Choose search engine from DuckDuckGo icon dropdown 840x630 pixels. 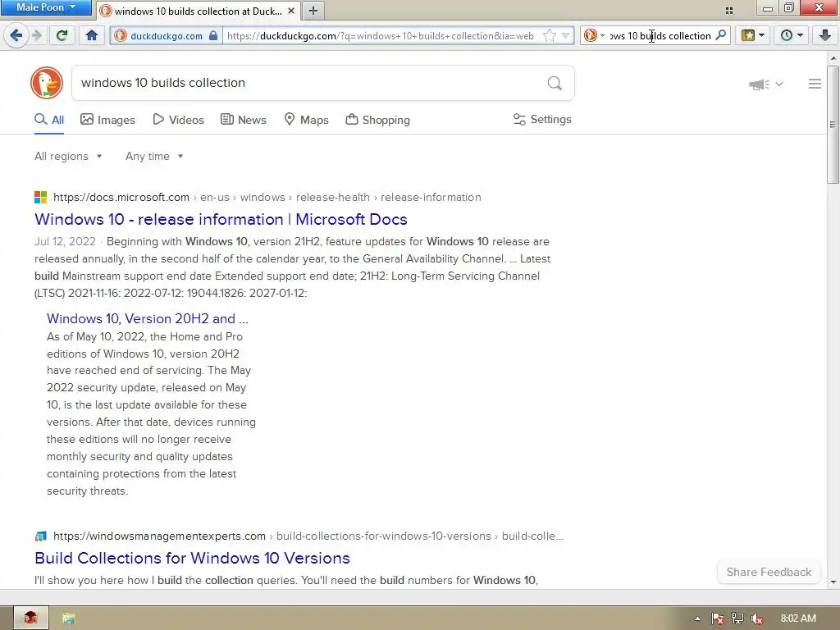(594, 36)
